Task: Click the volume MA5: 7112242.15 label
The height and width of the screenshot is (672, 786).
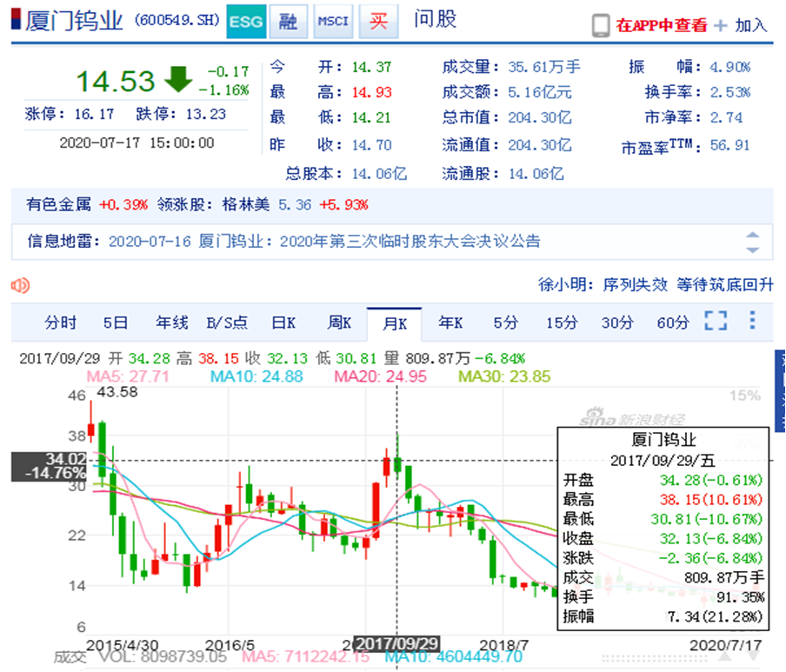Action: 305,656
